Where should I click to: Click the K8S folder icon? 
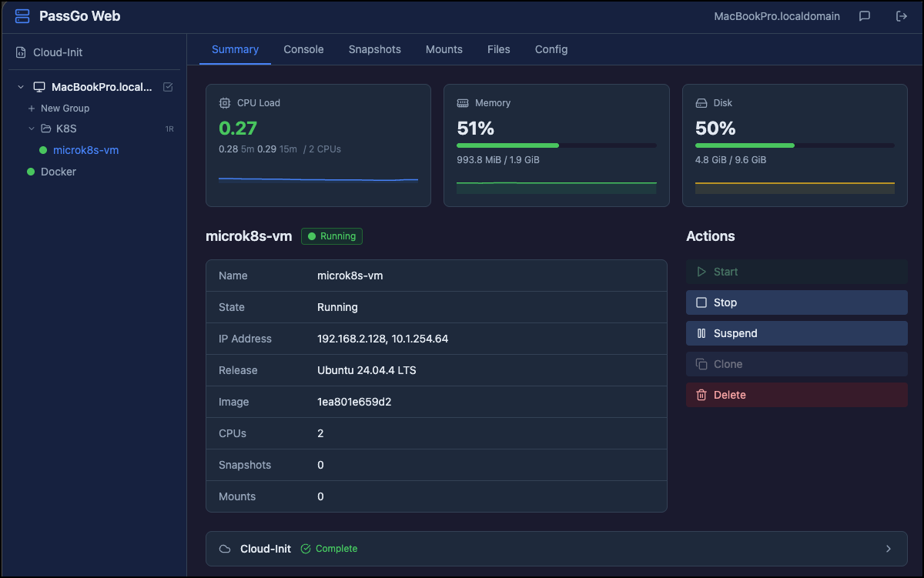pos(45,129)
